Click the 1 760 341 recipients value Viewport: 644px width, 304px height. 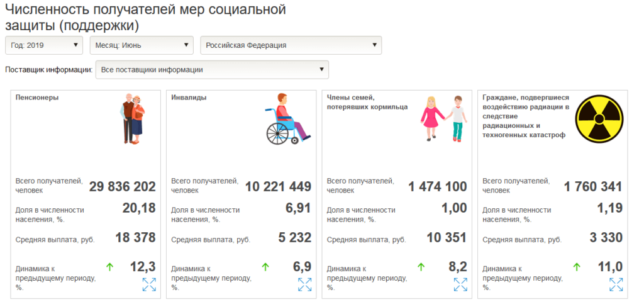(592, 187)
